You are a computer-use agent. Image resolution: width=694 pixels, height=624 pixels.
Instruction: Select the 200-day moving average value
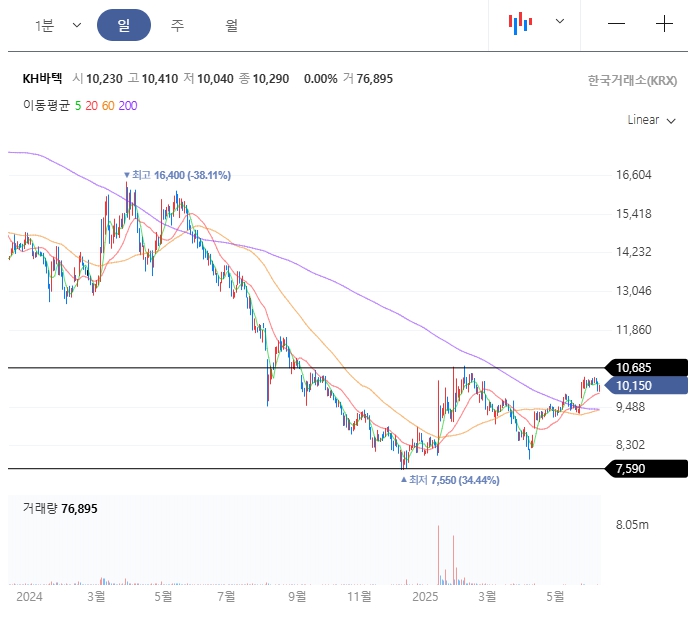(x=128, y=106)
